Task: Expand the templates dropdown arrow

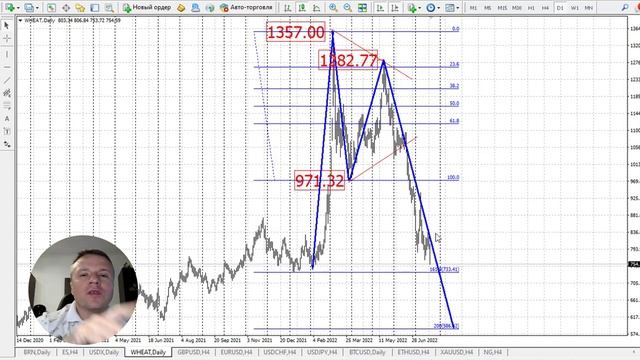Action: tap(458, 8)
